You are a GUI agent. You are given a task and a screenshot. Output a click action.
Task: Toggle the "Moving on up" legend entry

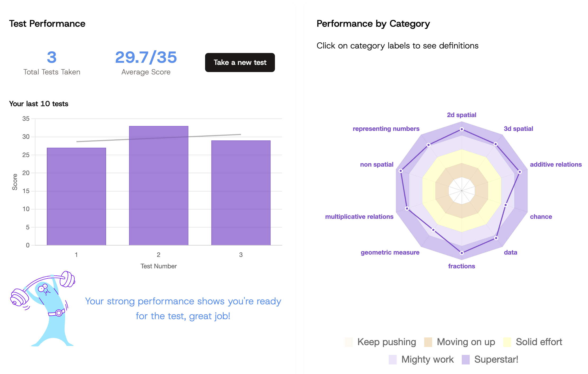click(466, 342)
